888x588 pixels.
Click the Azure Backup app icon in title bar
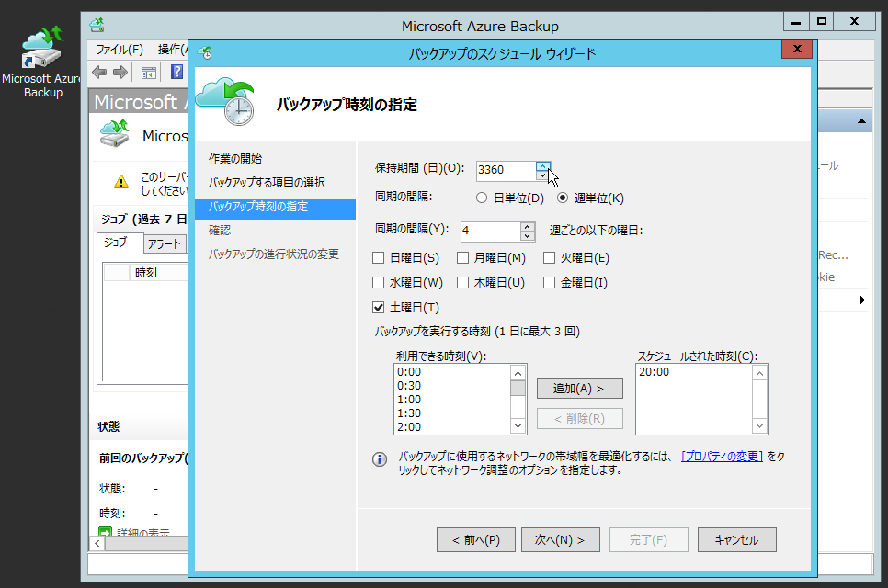(x=97, y=26)
